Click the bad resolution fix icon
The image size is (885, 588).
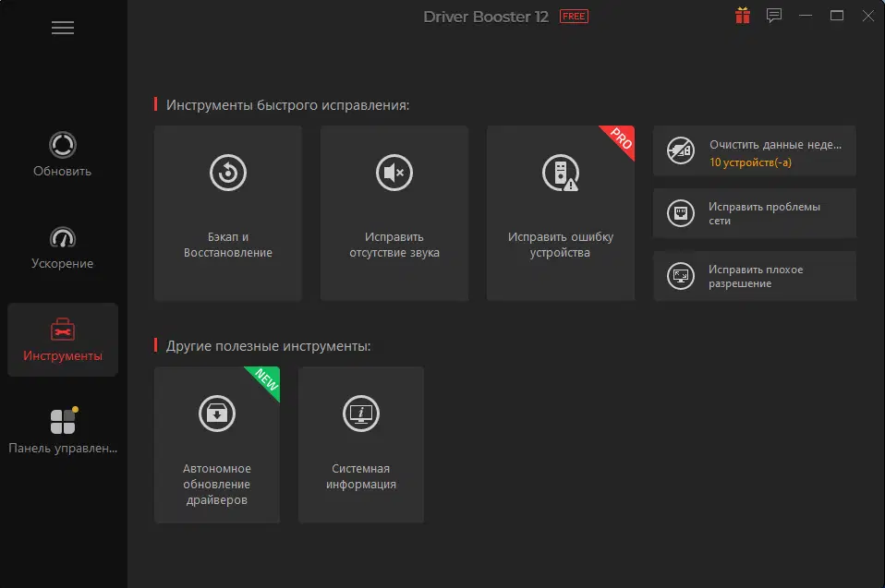tap(681, 276)
